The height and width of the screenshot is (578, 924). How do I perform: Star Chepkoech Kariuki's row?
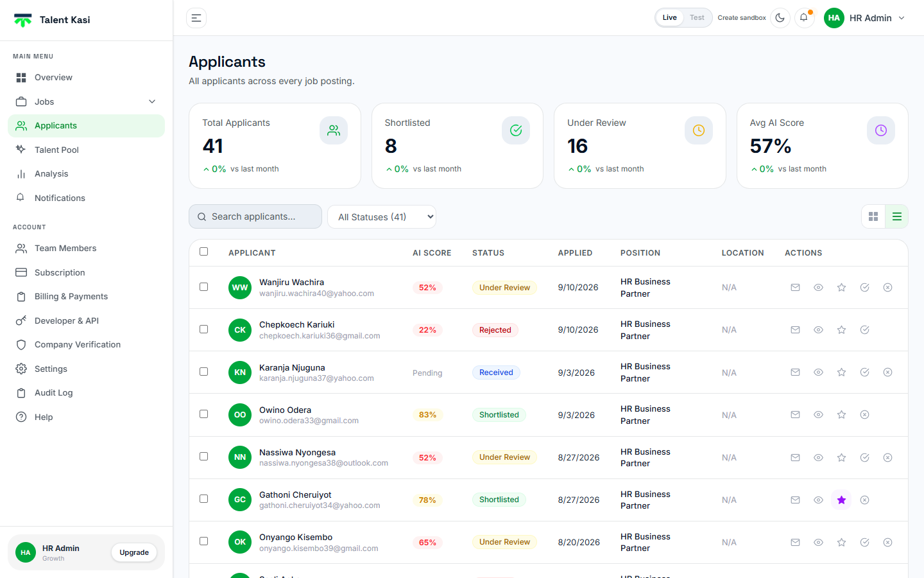841,330
